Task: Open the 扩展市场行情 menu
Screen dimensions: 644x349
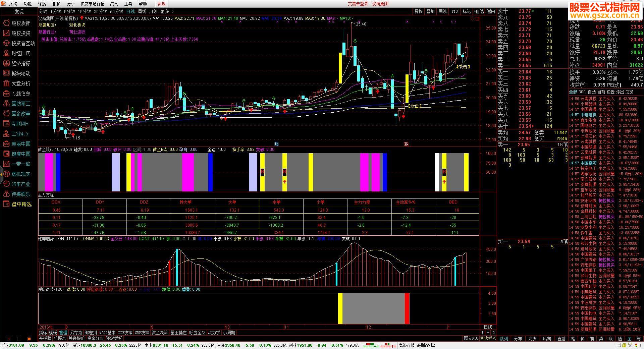Action: [x=93, y=4]
